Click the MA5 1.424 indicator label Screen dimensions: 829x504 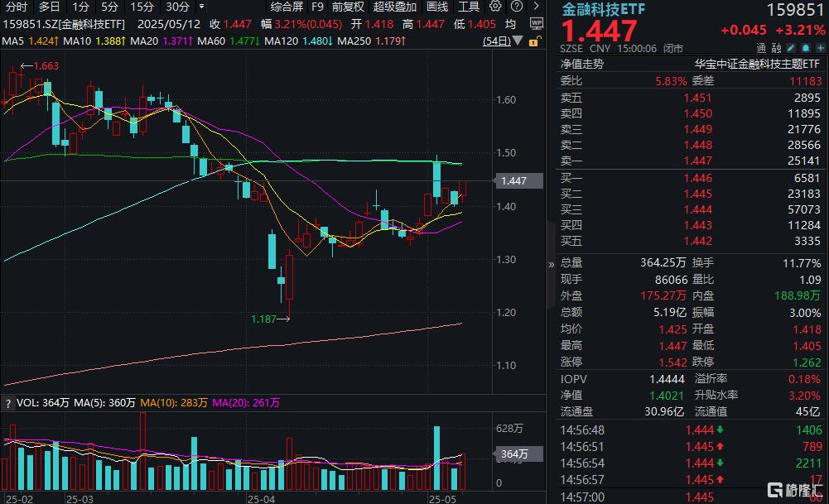pyautogui.click(x=30, y=41)
